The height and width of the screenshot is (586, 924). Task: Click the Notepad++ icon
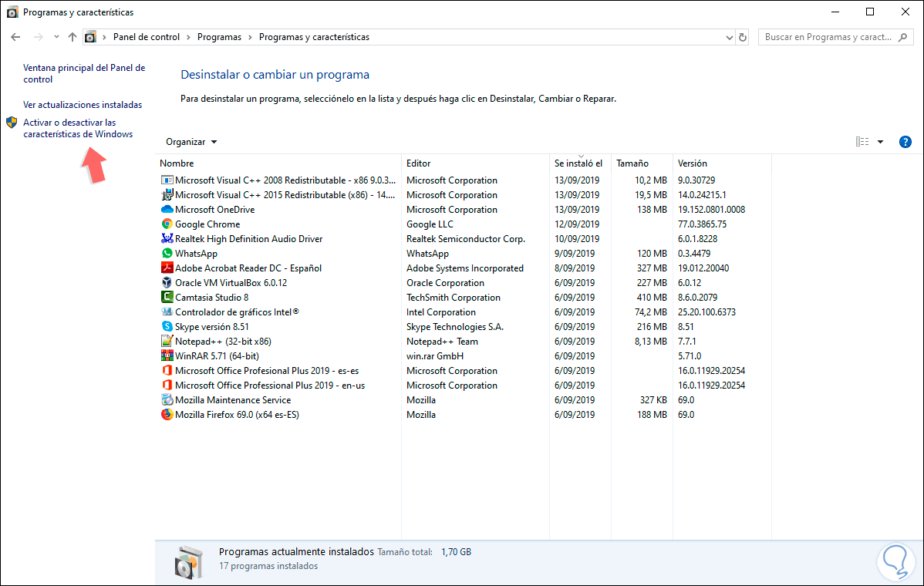click(x=167, y=342)
